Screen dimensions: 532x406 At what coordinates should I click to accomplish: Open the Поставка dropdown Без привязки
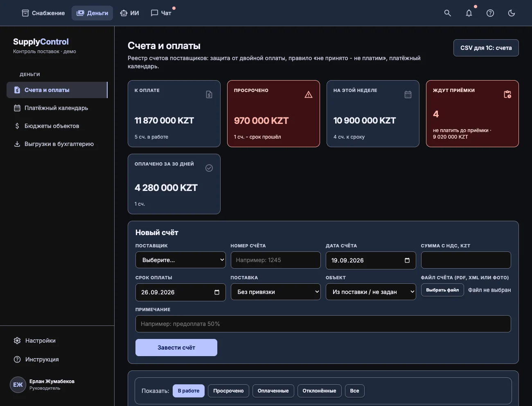pyautogui.click(x=276, y=292)
